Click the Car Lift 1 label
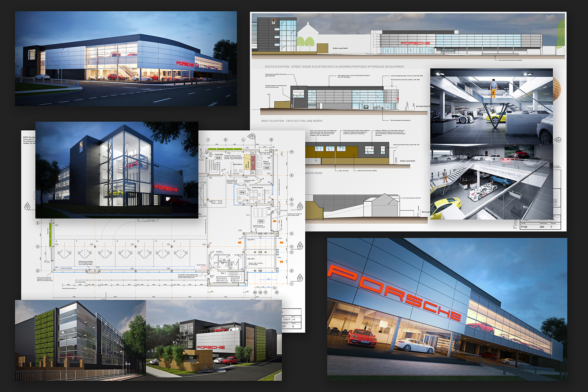This screenshot has height=392, width=588. (x=251, y=240)
